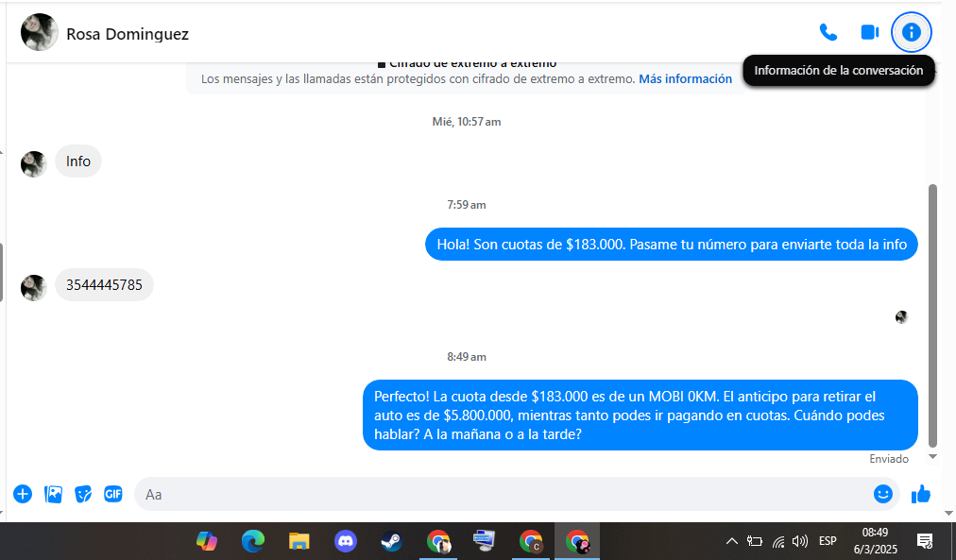Select the 'Hola! Son cuotas de $183.000' message
Viewport: 956px width, 560px height.
pyautogui.click(x=672, y=245)
